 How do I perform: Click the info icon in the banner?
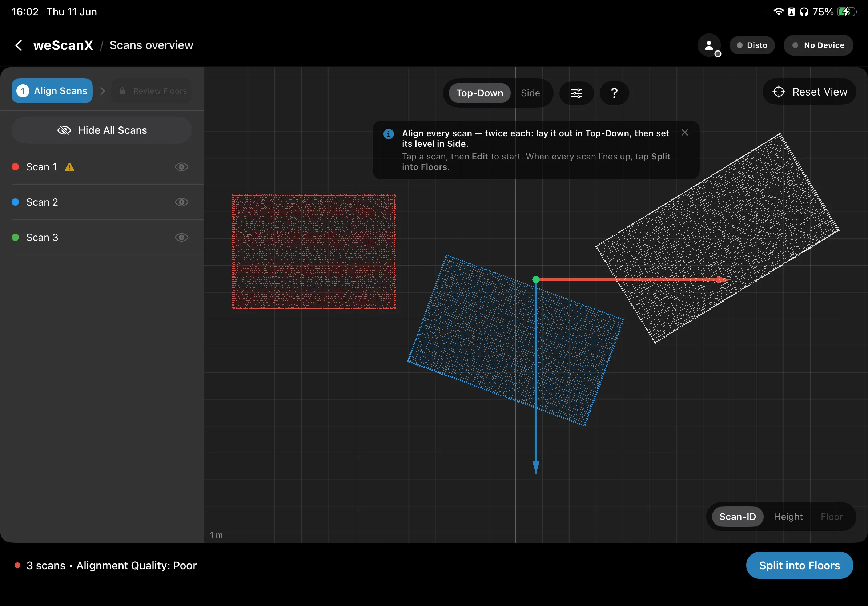tap(388, 134)
